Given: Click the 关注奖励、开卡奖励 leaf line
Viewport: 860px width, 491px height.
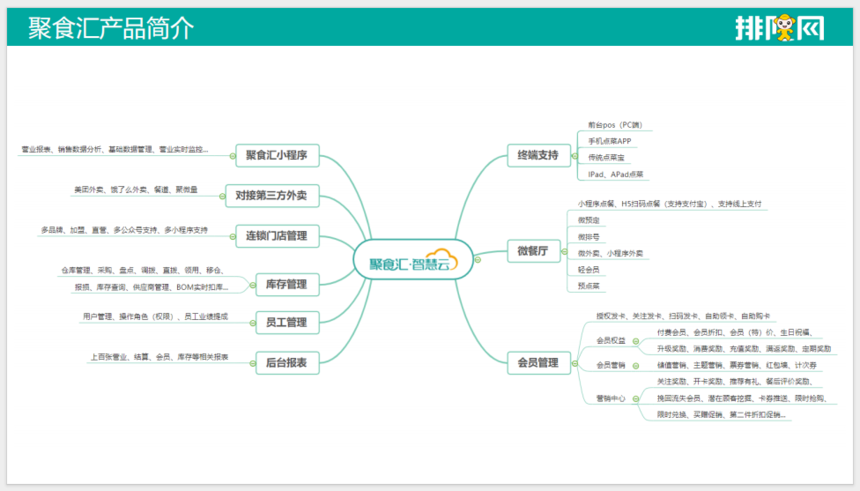Looking at the screenshot, I should (x=734, y=382).
